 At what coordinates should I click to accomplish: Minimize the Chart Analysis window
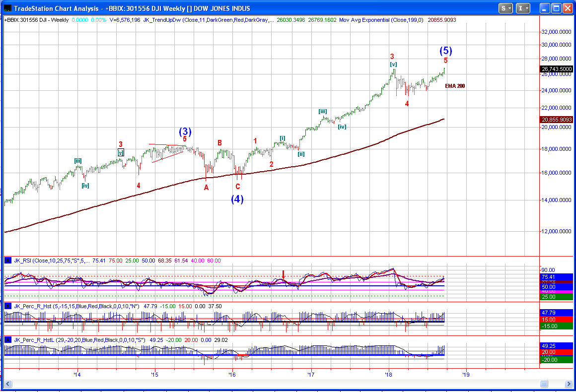[x=545, y=8]
